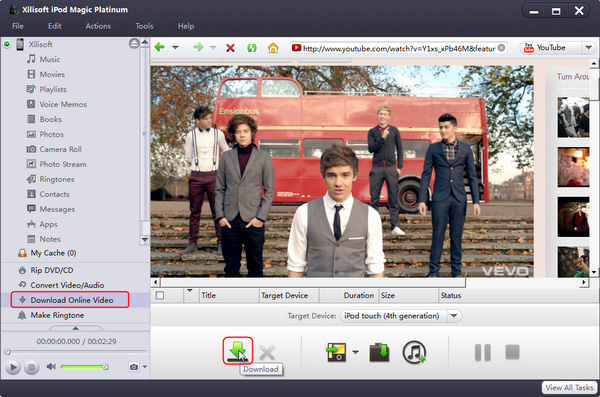Select Make Ringtone
This screenshot has width=600, height=397.
point(57,315)
